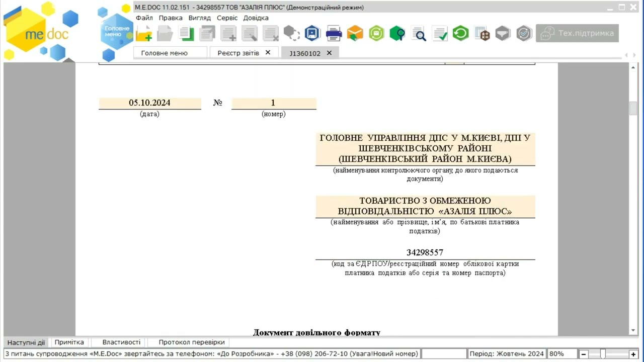The height and width of the screenshot is (362, 644).
Task: Click the gray open-document toolbar icon
Action: 165,34
